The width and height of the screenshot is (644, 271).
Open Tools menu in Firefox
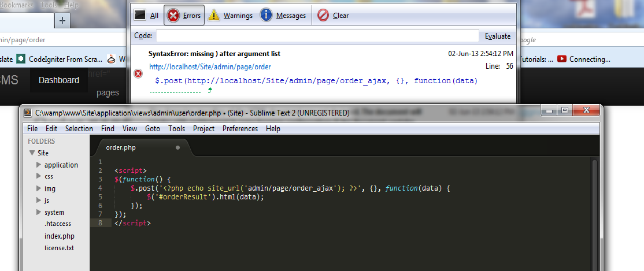click(49, 5)
